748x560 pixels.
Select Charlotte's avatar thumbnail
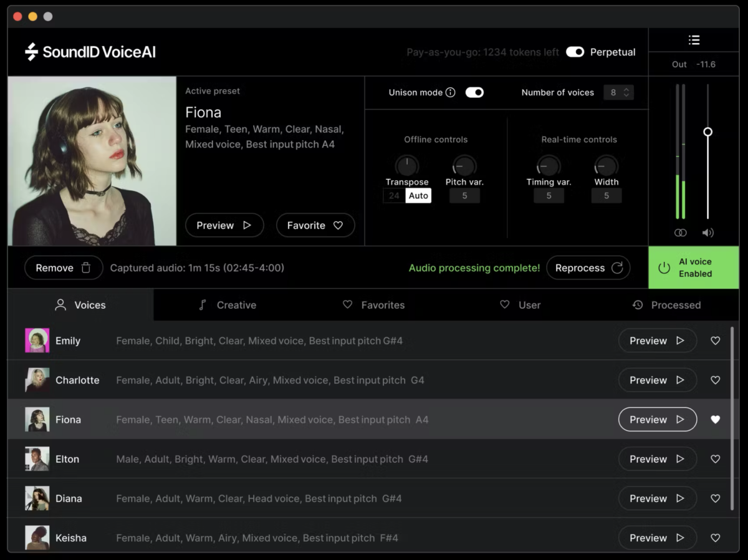coord(37,380)
